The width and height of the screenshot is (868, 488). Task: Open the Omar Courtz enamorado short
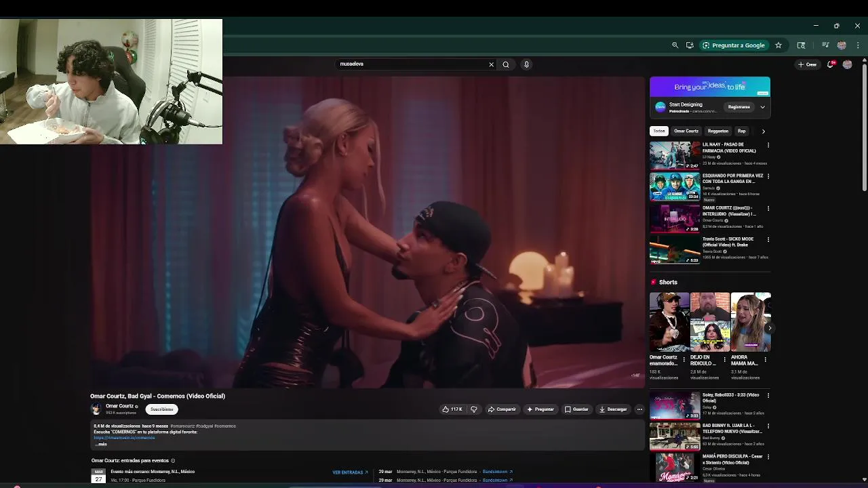[x=669, y=322]
